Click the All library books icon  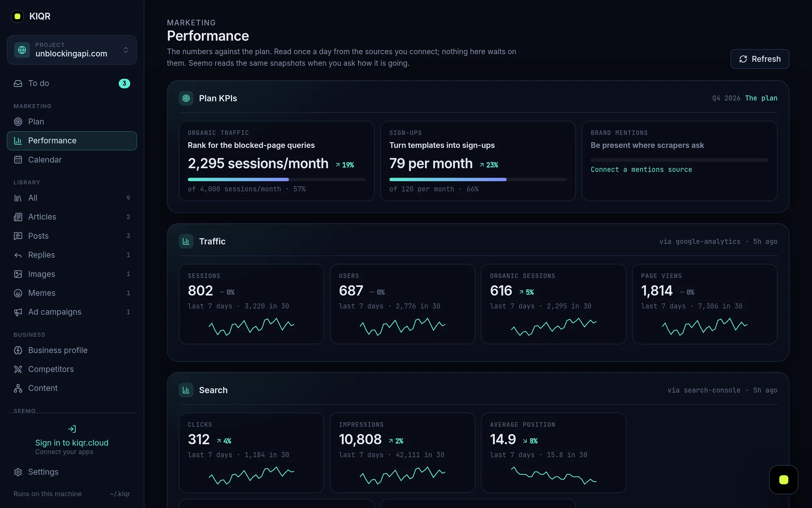(18, 198)
